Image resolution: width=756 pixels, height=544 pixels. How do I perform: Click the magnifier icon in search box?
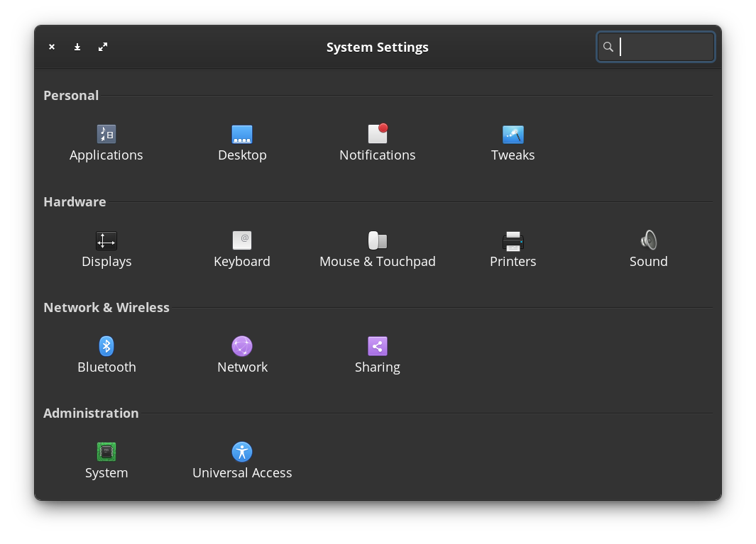tap(608, 47)
